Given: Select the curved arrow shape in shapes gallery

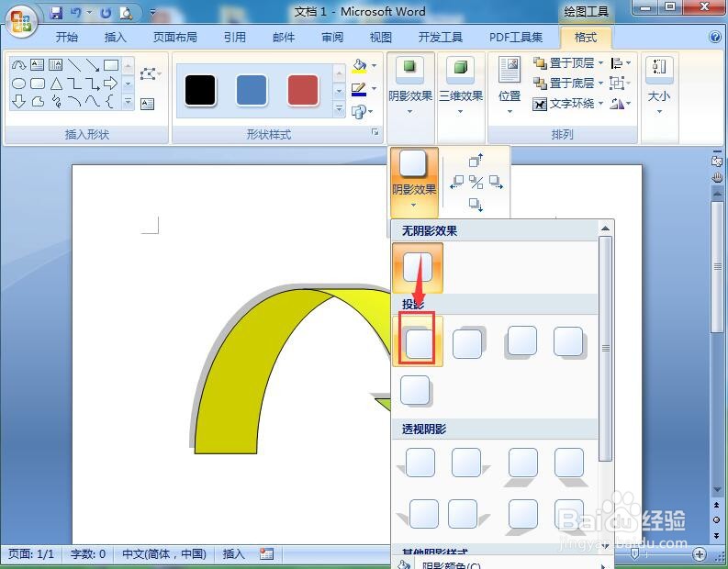Looking at the screenshot, I should click(x=18, y=65).
